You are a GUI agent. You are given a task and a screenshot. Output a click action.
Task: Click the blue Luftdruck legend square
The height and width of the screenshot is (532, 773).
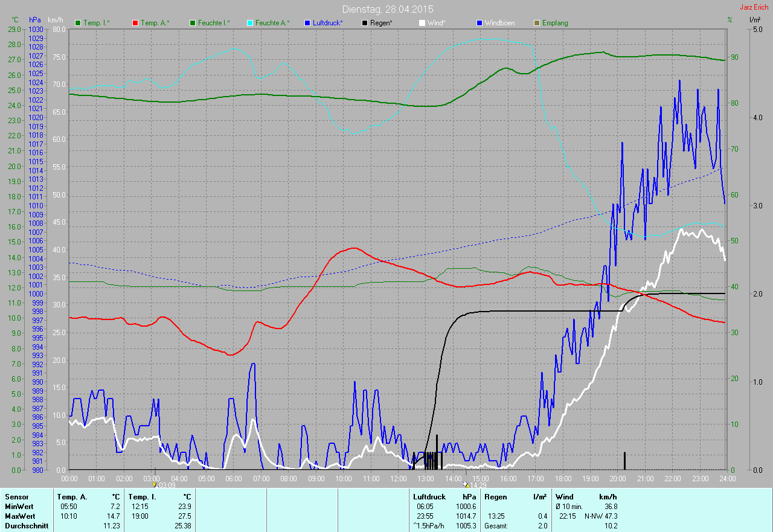click(x=307, y=23)
